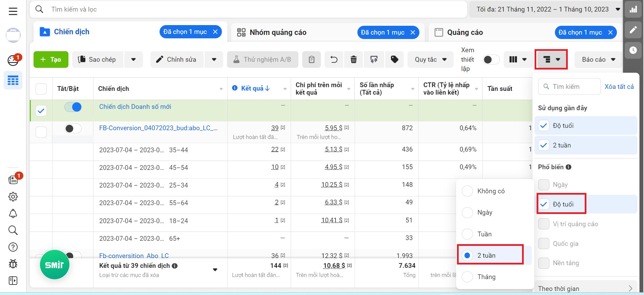The image size is (644, 295).
Task: Click the magnifier search icon in left sidebar
Action: tap(13, 230)
